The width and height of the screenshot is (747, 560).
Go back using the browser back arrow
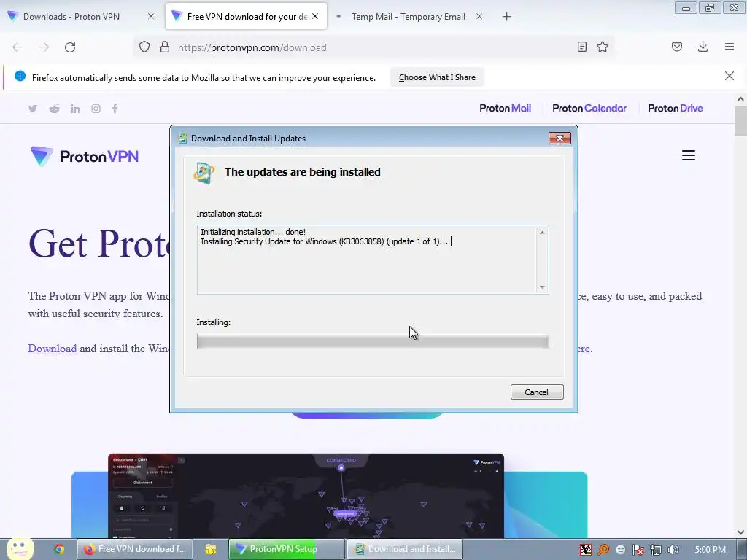18,47
